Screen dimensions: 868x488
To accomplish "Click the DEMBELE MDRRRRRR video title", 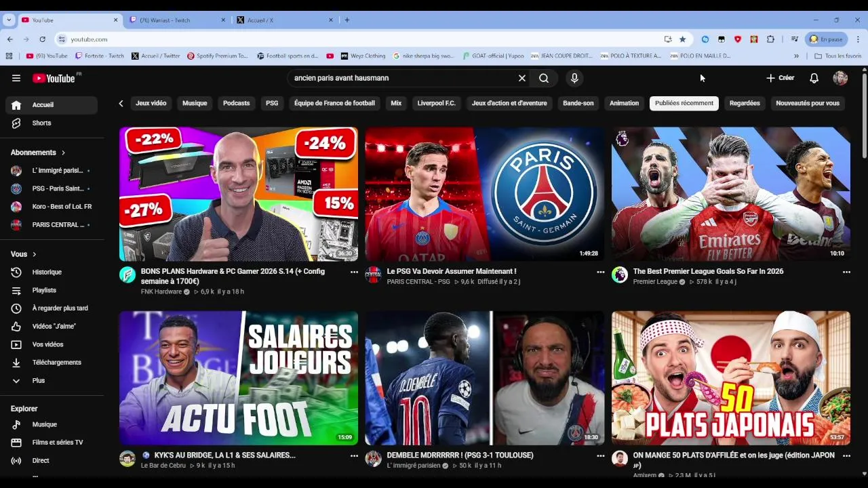I will (x=460, y=455).
